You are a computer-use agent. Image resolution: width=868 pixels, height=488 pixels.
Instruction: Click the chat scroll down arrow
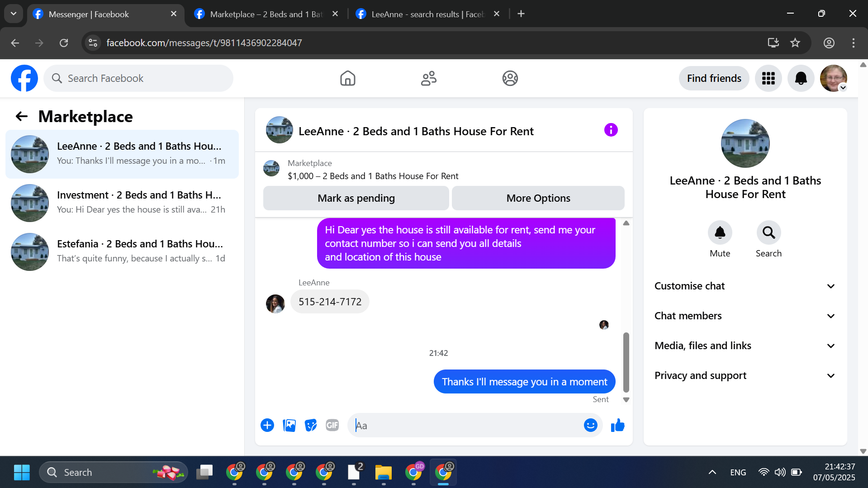click(626, 400)
